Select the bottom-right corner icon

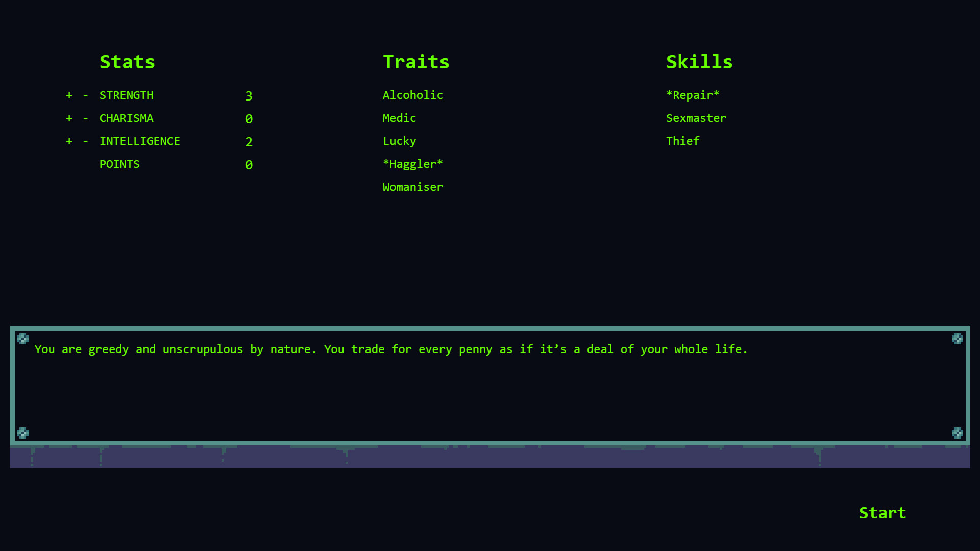click(x=957, y=433)
